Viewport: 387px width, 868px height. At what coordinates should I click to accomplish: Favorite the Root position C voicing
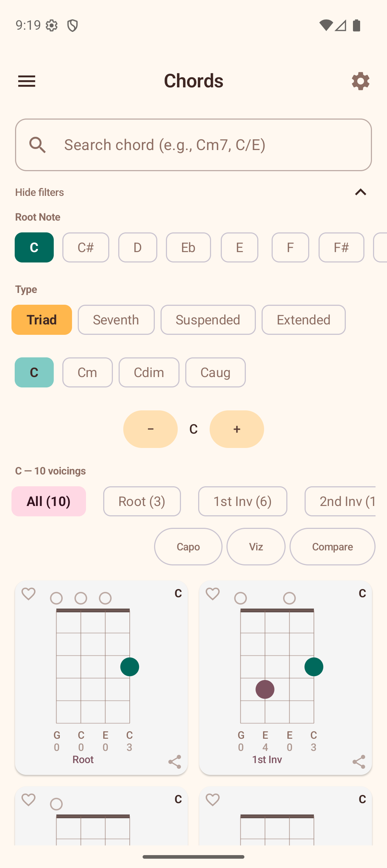click(29, 594)
